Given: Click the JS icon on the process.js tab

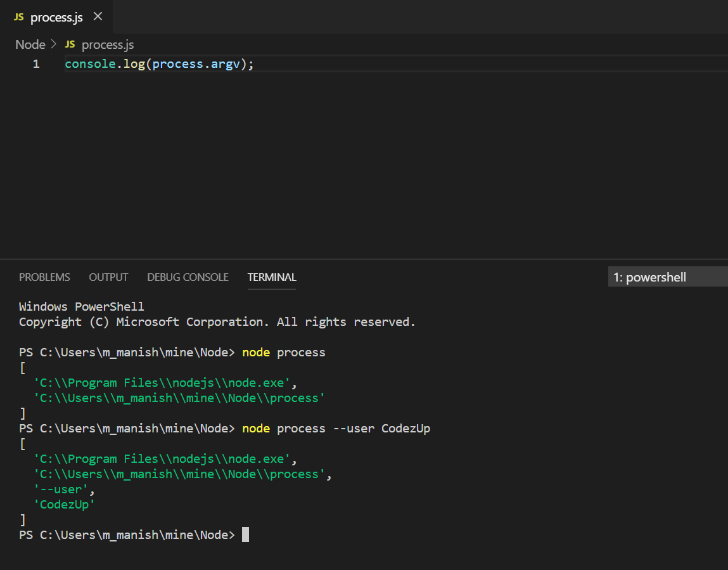Looking at the screenshot, I should click(x=18, y=17).
